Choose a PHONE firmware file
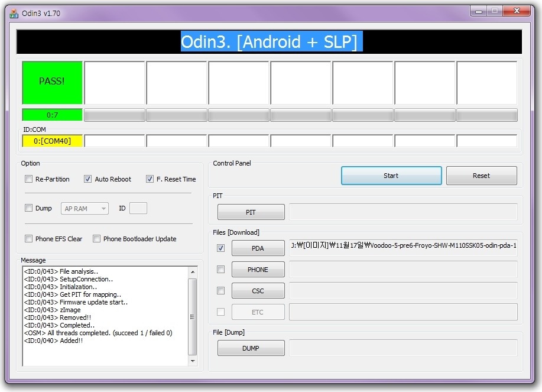Viewport: 542px width, 392px height. coord(258,269)
